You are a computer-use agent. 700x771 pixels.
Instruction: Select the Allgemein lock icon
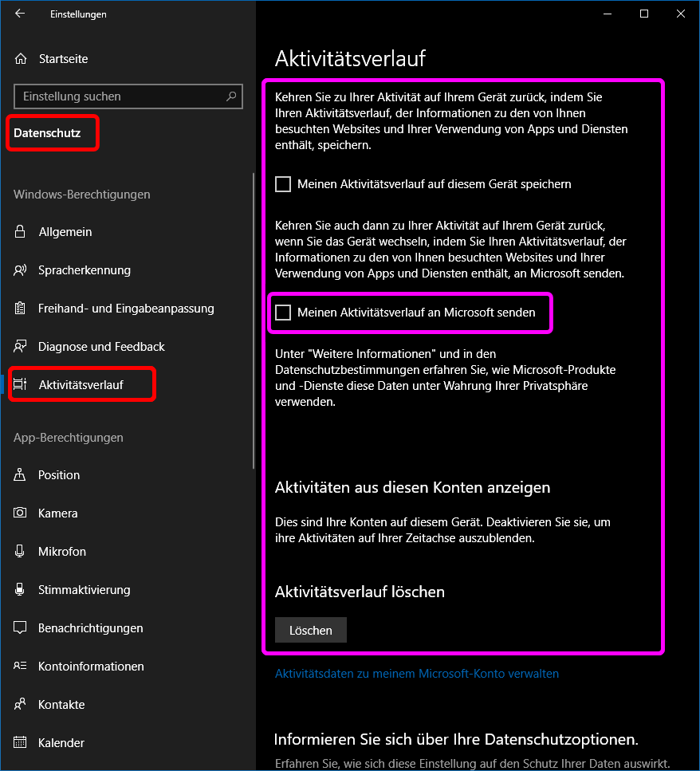(x=21, y=232)
